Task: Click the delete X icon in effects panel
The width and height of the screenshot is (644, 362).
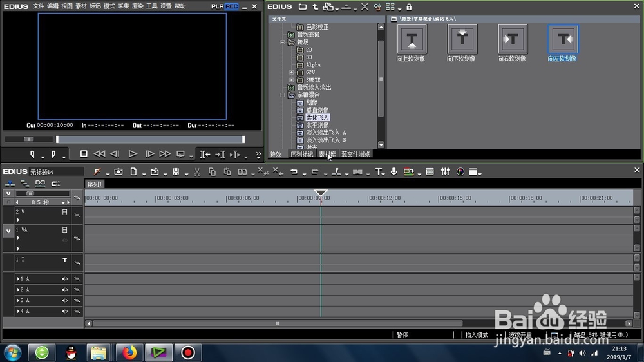Action: tap(365, 6)
